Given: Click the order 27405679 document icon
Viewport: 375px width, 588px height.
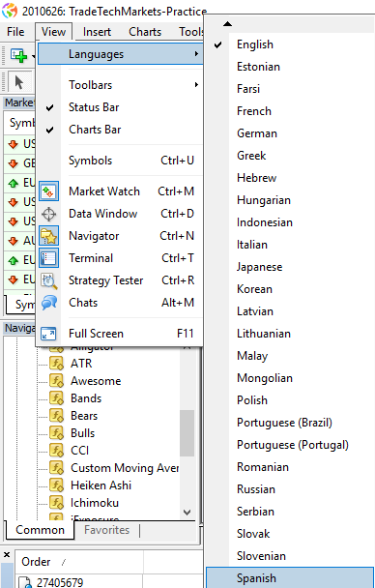Looking at the screenshot, I should click(x=25, y=582).
